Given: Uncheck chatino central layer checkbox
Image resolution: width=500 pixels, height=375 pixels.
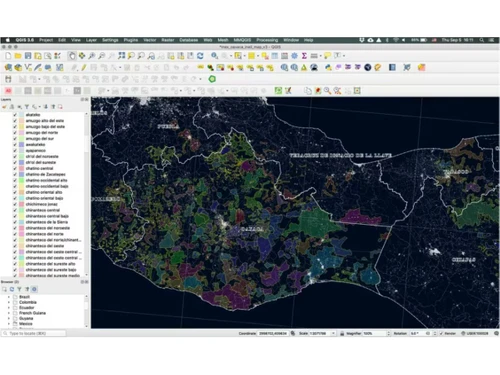Looking at the screenshot, I should pyautogui.click(x=15, y=168).
